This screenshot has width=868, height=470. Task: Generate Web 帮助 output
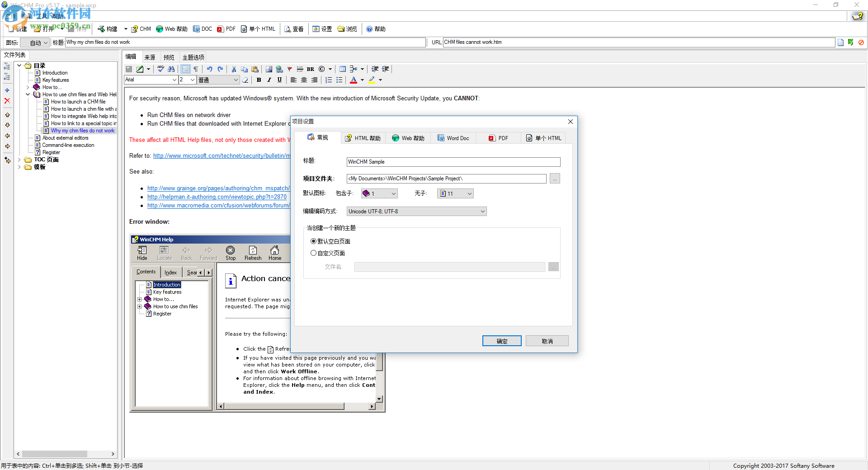[171, 29]
